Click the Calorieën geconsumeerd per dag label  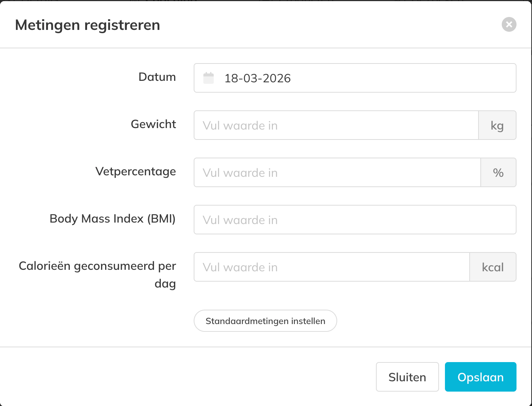click(x=97, y=266)
